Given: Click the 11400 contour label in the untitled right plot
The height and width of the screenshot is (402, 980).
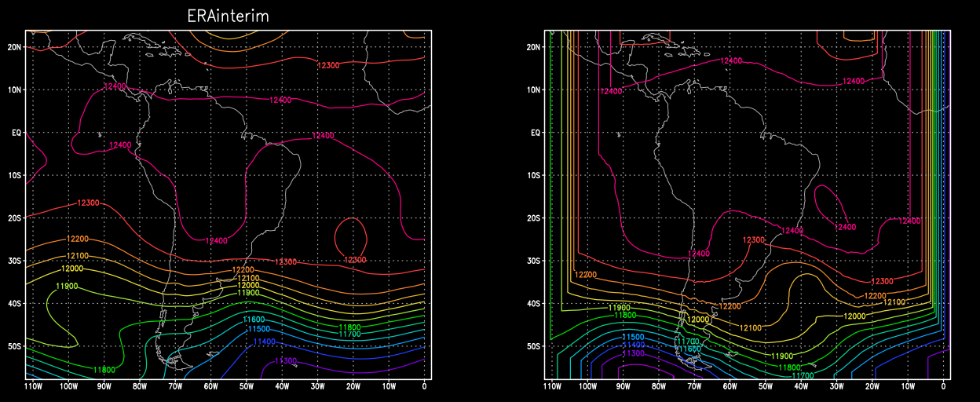Looking at the screenshot, I should (632, 345).
